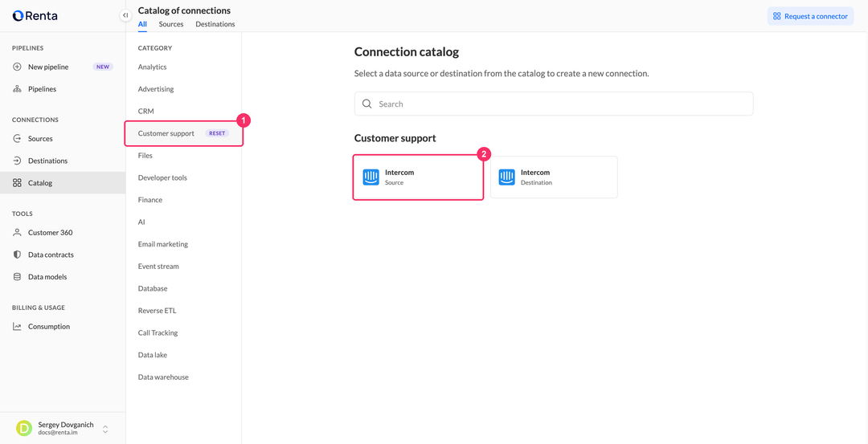
Task: Click the magnifier icon in search box
Action: click(366, 104)
